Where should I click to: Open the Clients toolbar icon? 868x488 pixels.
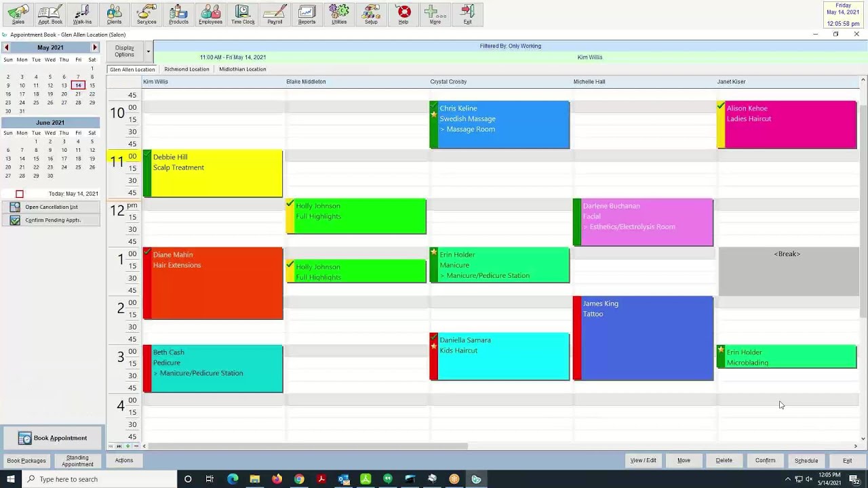click(114, 14)
